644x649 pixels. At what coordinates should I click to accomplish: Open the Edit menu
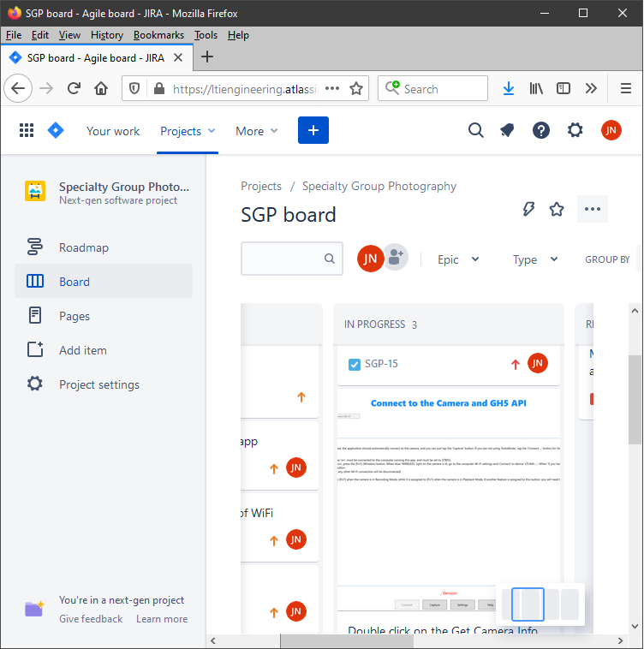(40, 35)
